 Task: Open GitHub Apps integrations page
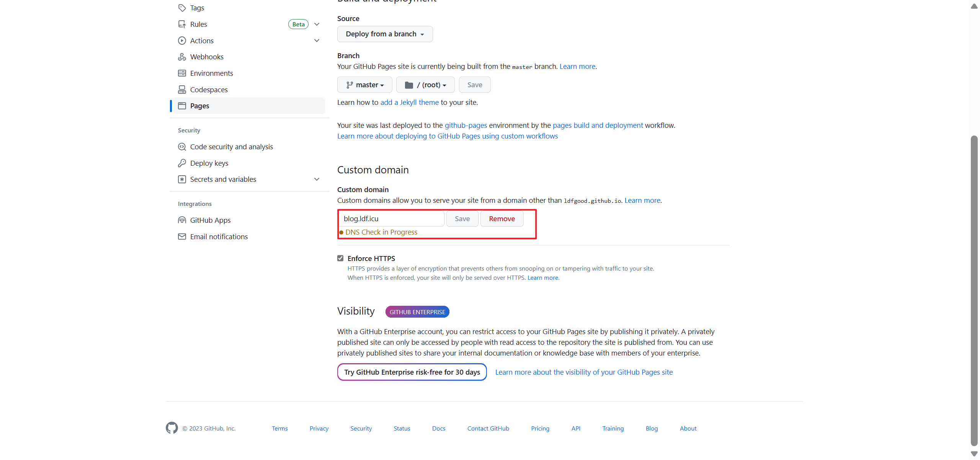[249, 220]
